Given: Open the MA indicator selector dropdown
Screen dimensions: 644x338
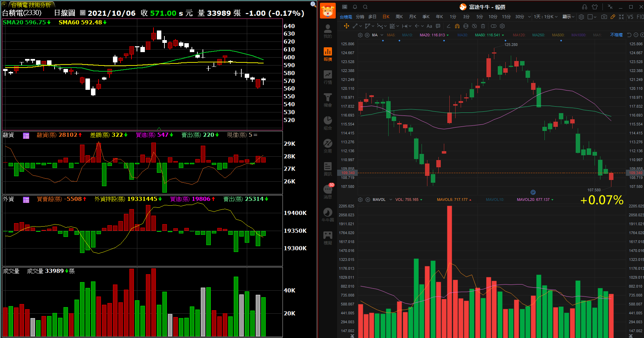Looking at the screenshot, I should [x=382, y=35].
